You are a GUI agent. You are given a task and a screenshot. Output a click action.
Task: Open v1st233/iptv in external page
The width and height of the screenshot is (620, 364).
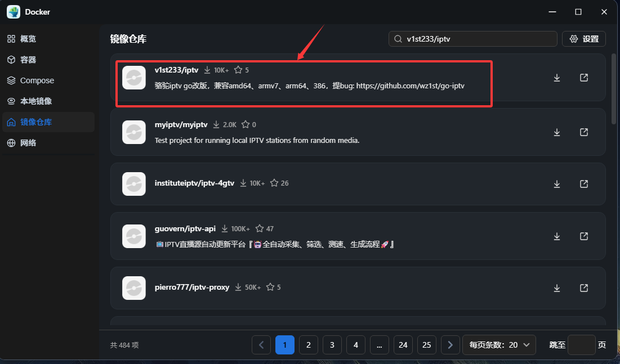[x=584, y=78]
